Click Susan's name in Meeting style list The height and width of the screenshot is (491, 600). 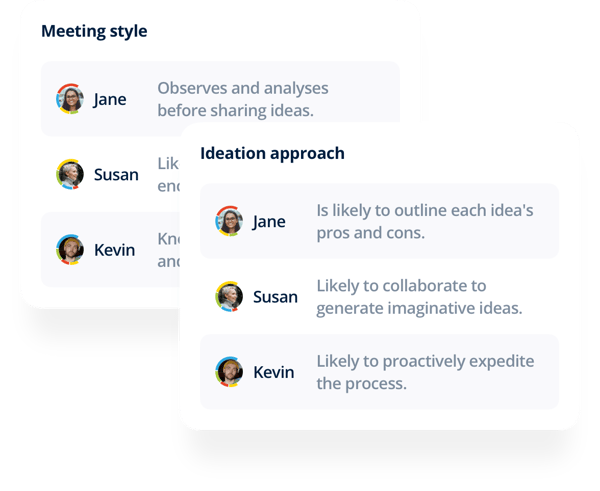(x=116, y=174)
